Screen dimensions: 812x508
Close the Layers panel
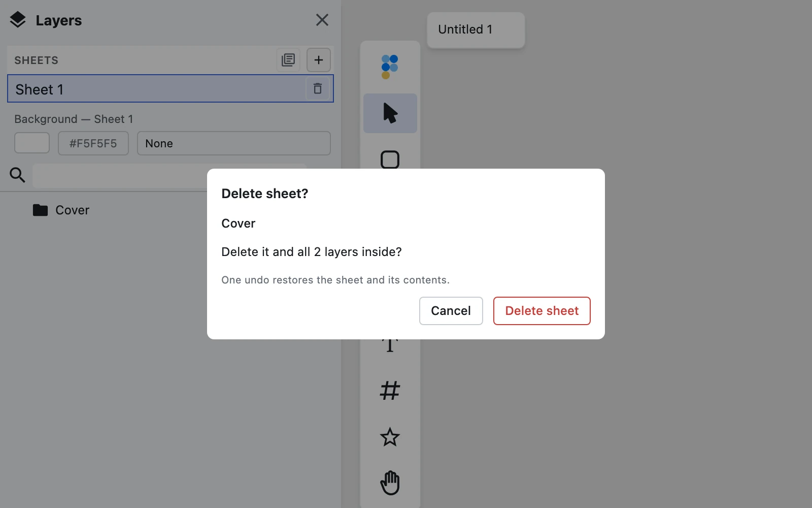pos(322,20)
